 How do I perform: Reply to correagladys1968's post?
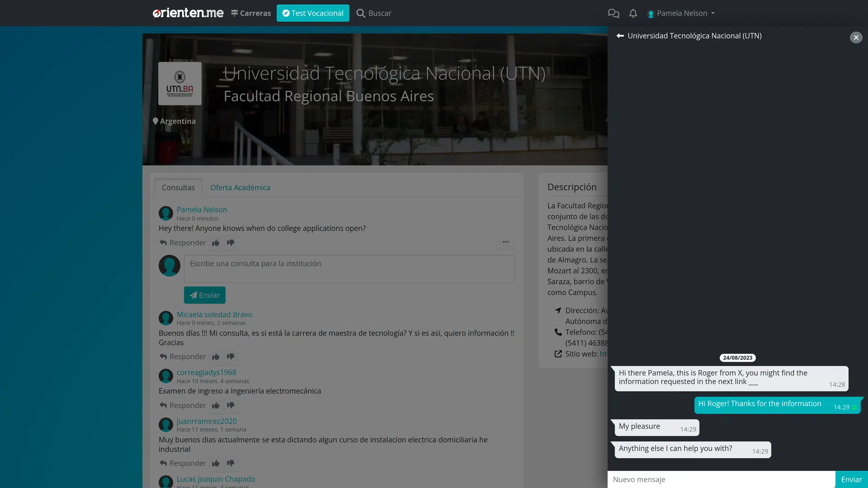pyautogui.click(x=183, y=405)
